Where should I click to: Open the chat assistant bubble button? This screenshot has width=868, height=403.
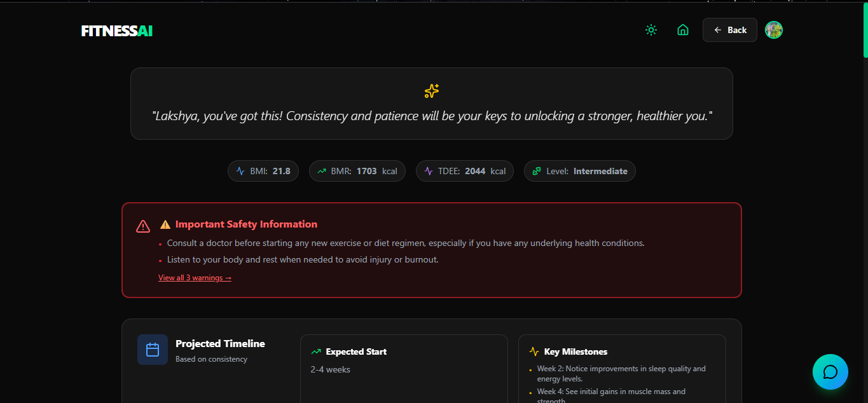pyautogui.click(x=830, y=372)
